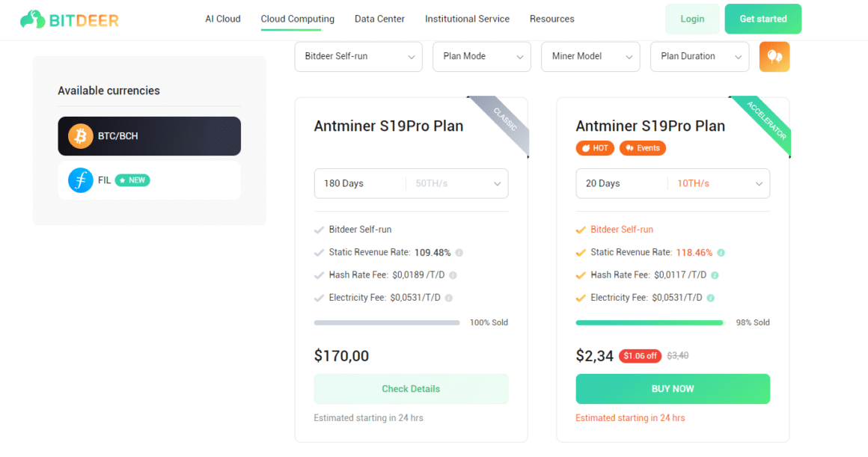Click the Bitdeer logo
The width and height of the screenshot is (868, 457).
[69, 18]
